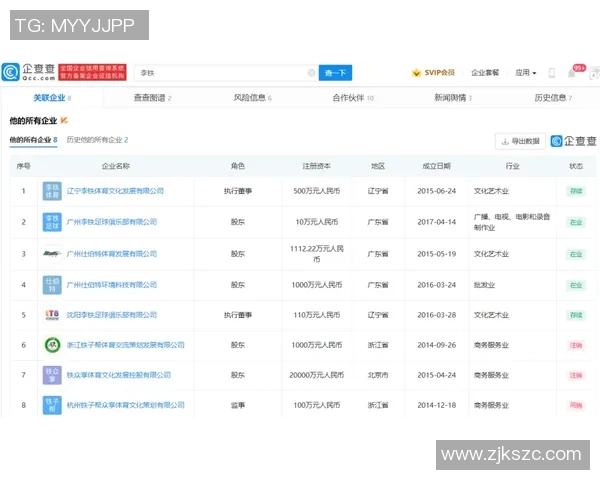Switch to the 风险信息 tab
600x480 pixels.
coord(253,98)
